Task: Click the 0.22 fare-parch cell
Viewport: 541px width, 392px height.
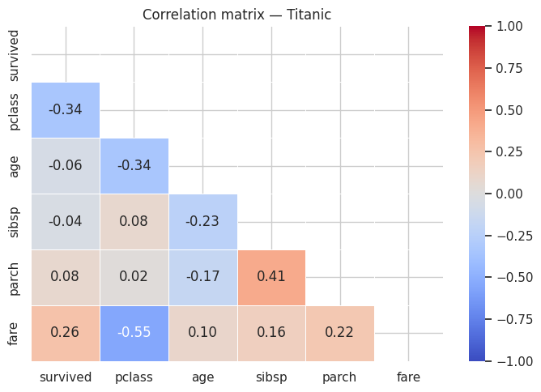Action: click(340, 334)
